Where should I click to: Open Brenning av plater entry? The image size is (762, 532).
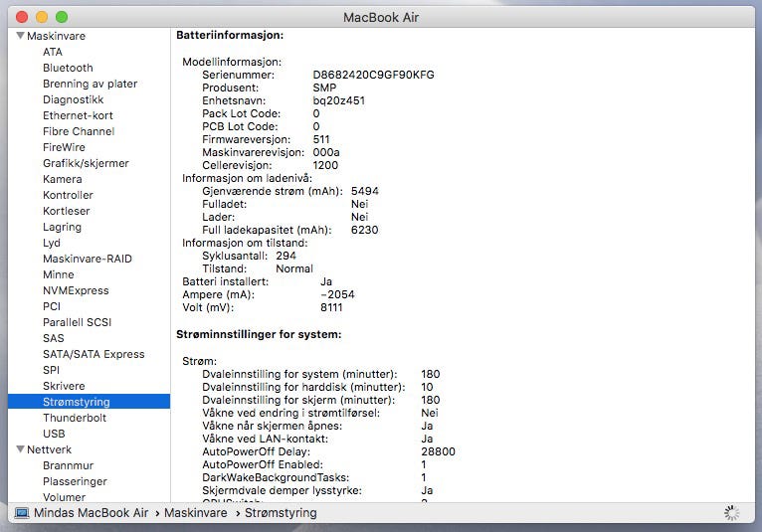[x=90, y=84]
